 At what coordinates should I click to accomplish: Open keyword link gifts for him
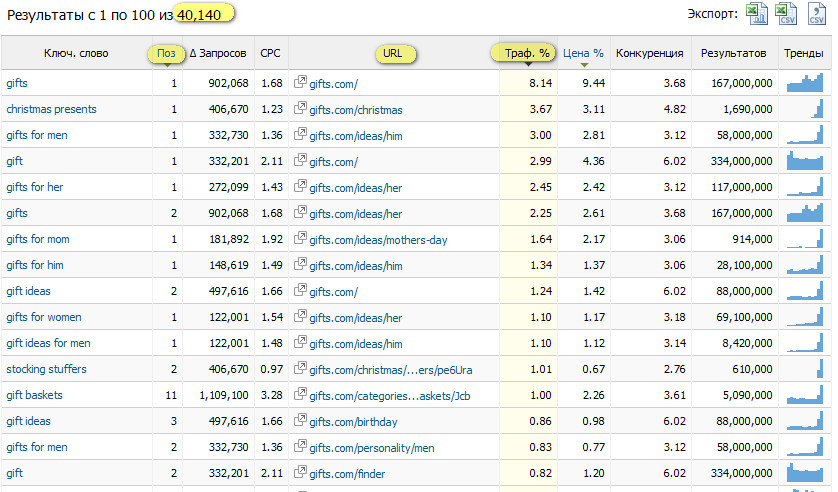click(x=35, y=265)
